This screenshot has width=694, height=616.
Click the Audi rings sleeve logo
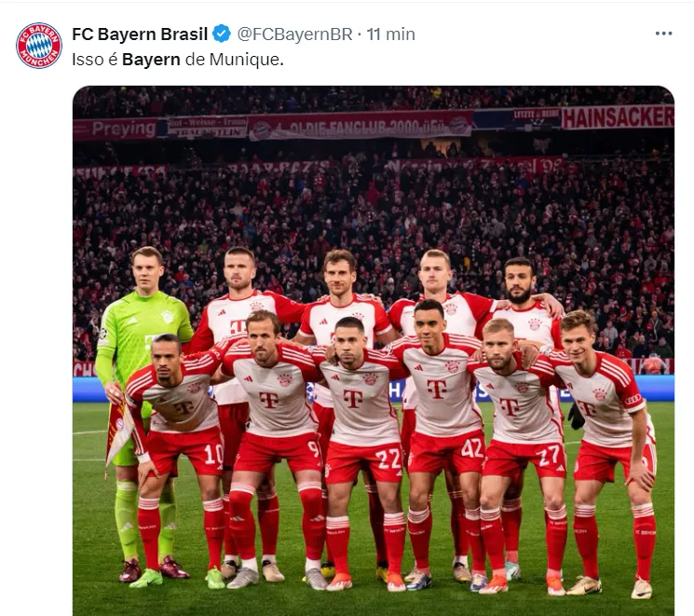[x=633, y=399]
